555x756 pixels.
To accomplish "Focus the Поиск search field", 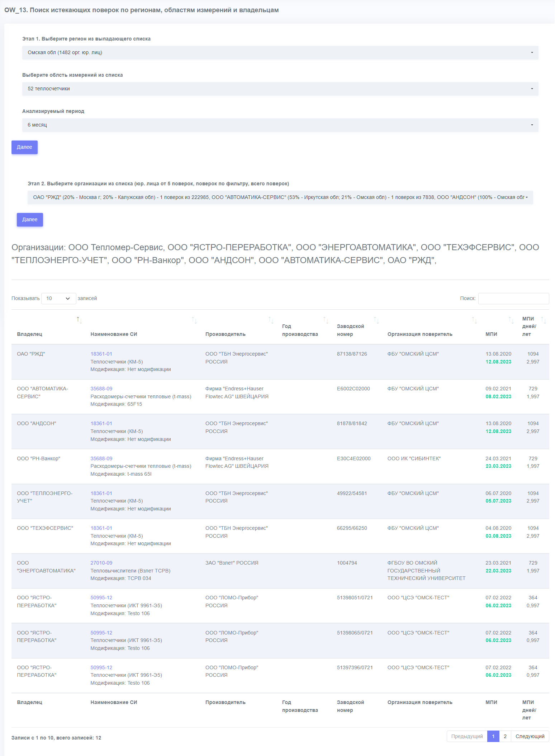I will tap(513, 299).
